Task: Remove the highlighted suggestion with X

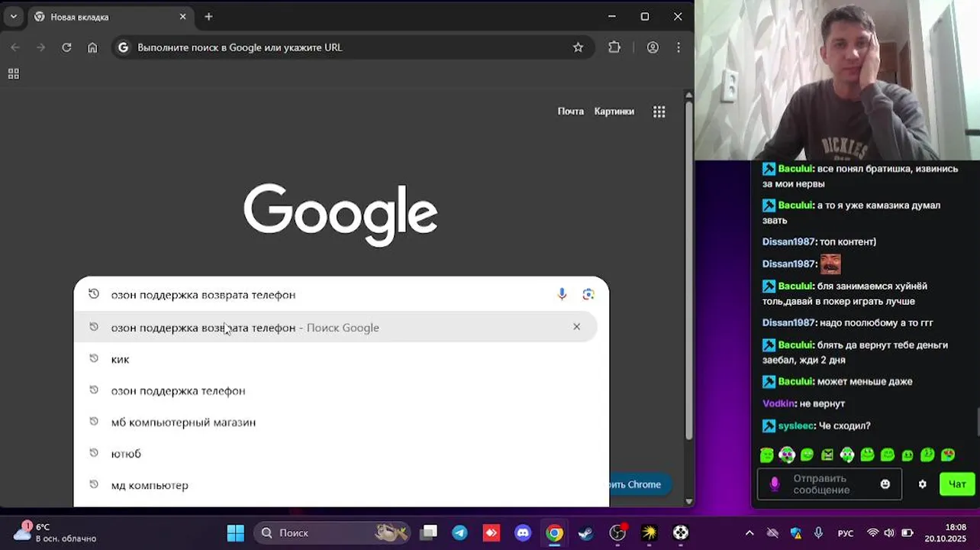Action: [576, 327]
